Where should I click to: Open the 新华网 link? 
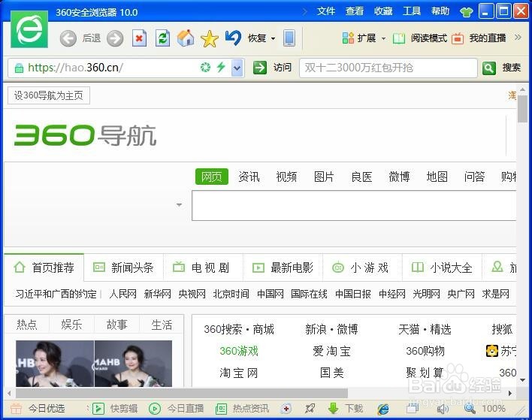tap(158, 294)
